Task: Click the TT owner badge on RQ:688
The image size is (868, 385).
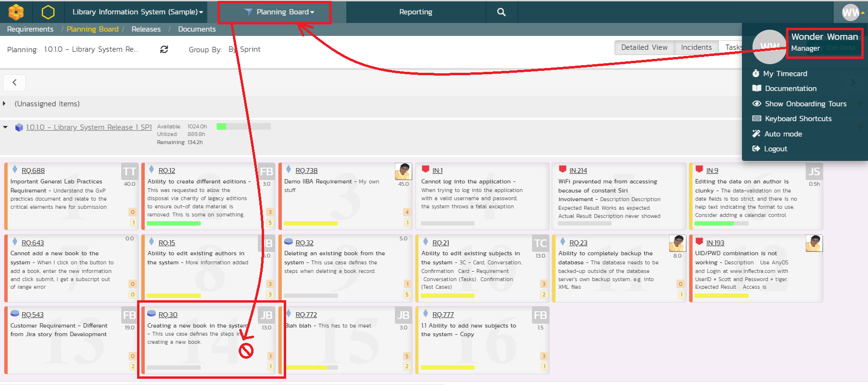Action: 129,171
